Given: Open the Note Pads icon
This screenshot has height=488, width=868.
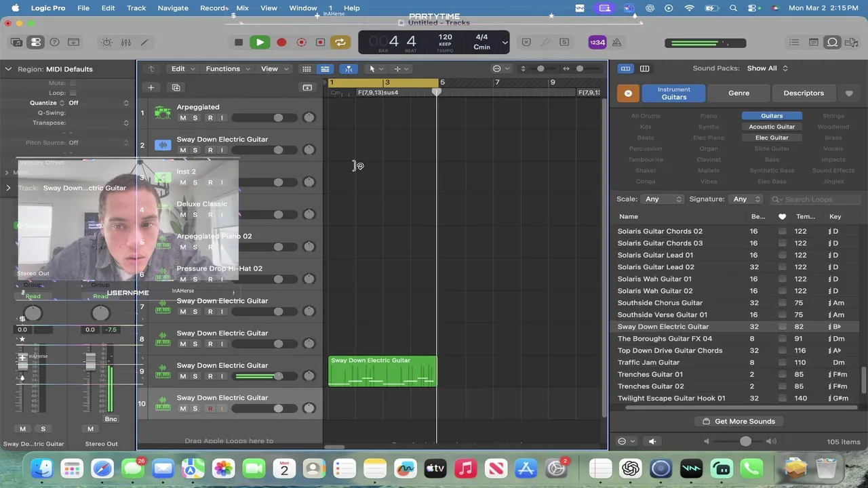Looking at the screenshot, I should pyautogui.click(x=813, y=42).
